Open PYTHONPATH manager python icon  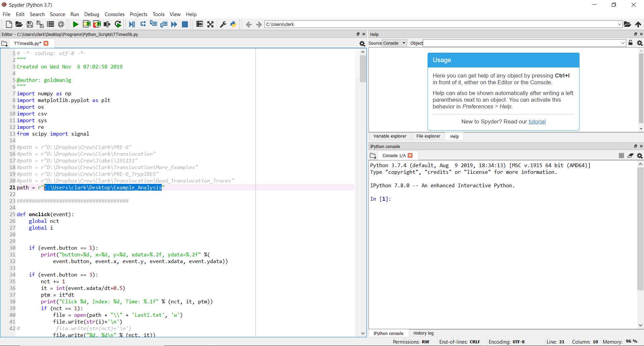click(x=233, y=24)
